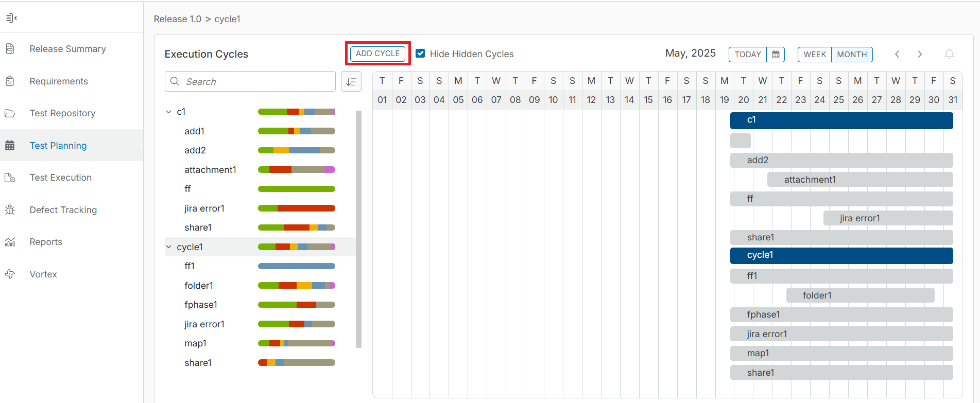Image resolution: width=980 pixels, height=403 pixels.
Task: Uncheck Hide Hidden Cycles checkbox
Action: [420, 54]
